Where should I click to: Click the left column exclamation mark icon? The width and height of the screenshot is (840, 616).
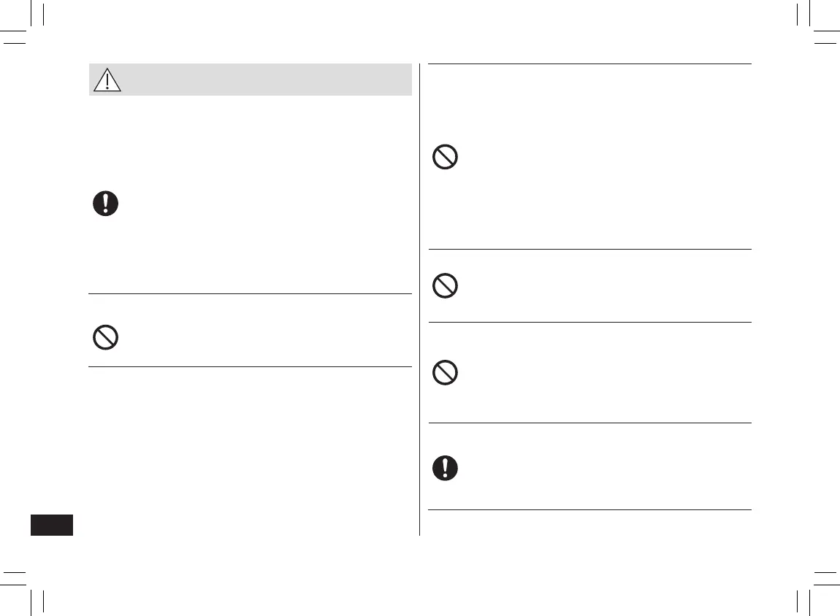[105, 204]
